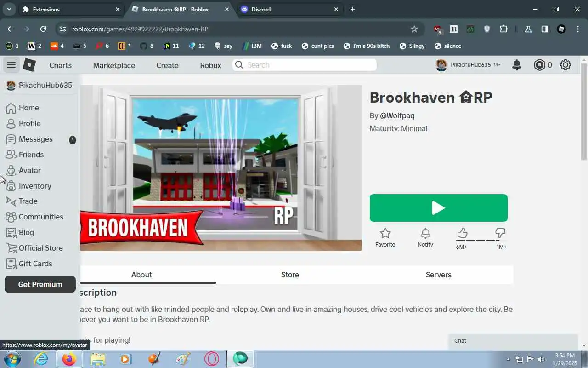This screenshot has width=588, height=368.
Task: Open the Chat panel bar
Action: [x=513, y=341]
